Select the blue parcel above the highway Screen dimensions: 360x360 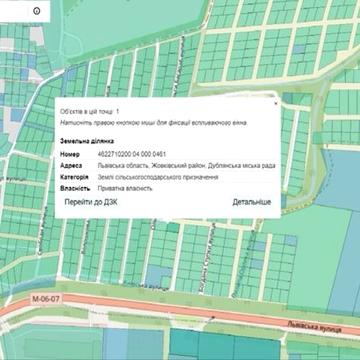(158, 276)
